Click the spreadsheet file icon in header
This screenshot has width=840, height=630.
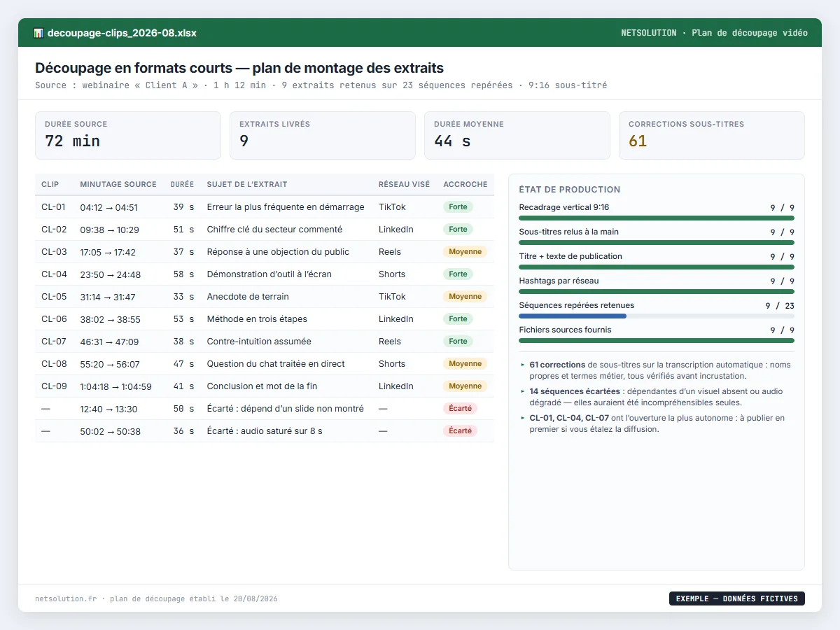coord(38,33)
